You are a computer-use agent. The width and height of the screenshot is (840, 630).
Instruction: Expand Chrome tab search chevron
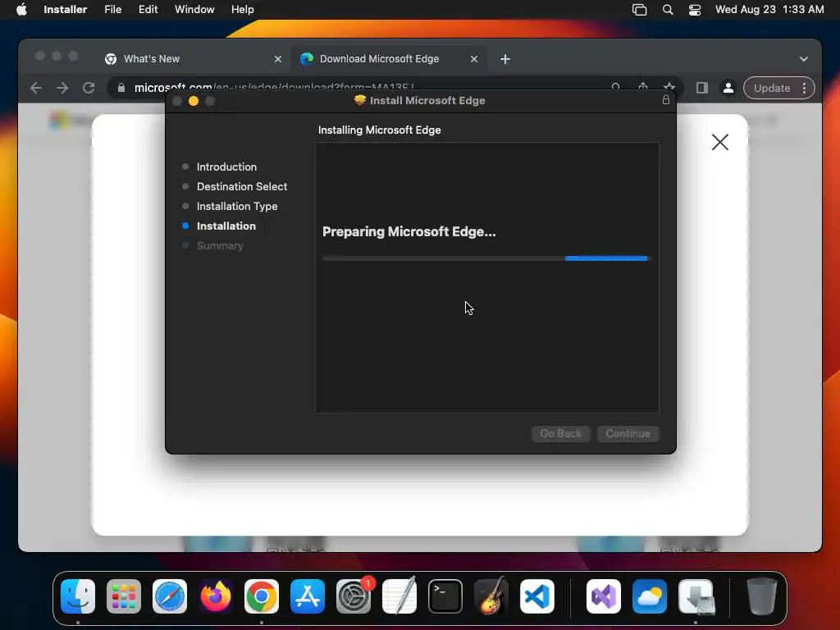coord(804,59)
